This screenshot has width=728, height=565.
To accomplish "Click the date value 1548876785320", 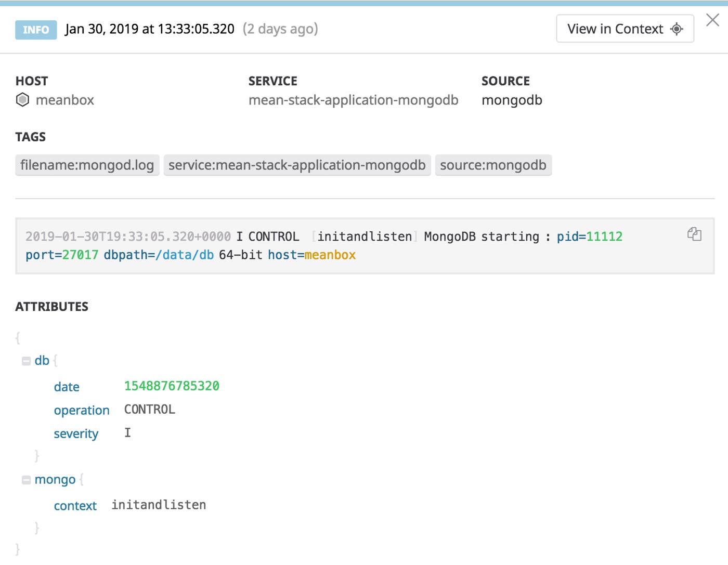I will point(172,386).
